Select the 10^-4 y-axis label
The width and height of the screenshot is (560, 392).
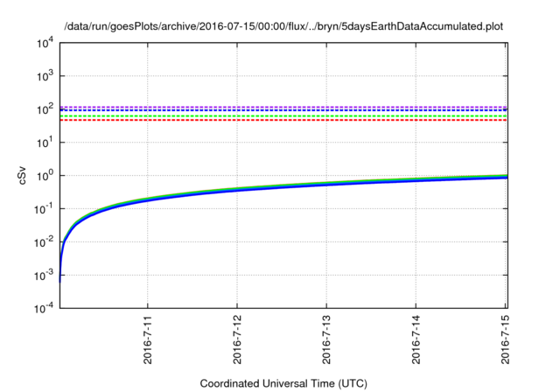(44, 308)
